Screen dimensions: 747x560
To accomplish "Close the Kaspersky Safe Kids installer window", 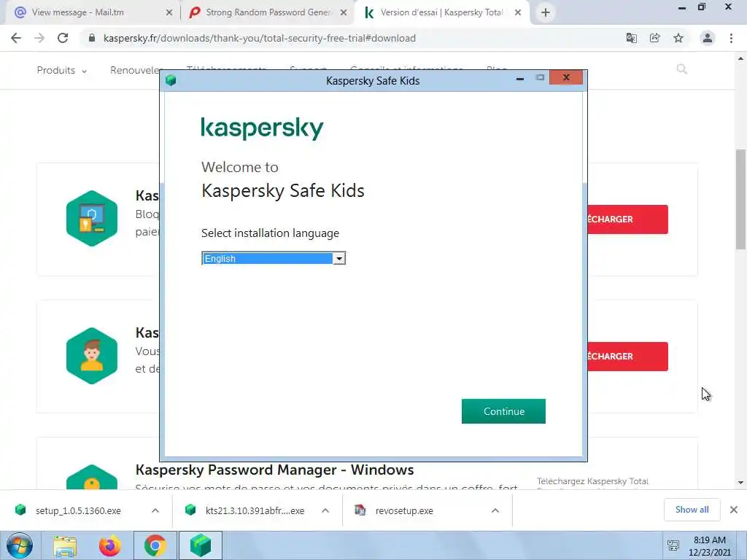I will click(x=566, y=77).
